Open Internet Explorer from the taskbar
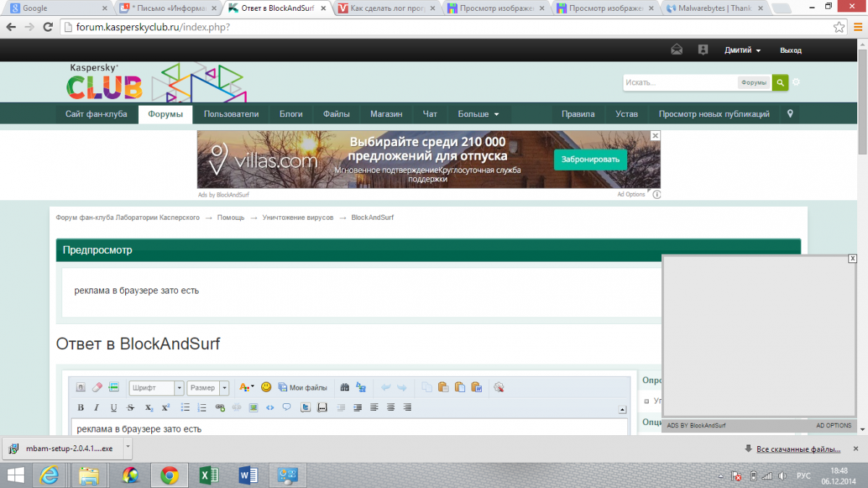The width and height of the screenshot is (868, 488). pyautogui.click(x=50, y=475)
